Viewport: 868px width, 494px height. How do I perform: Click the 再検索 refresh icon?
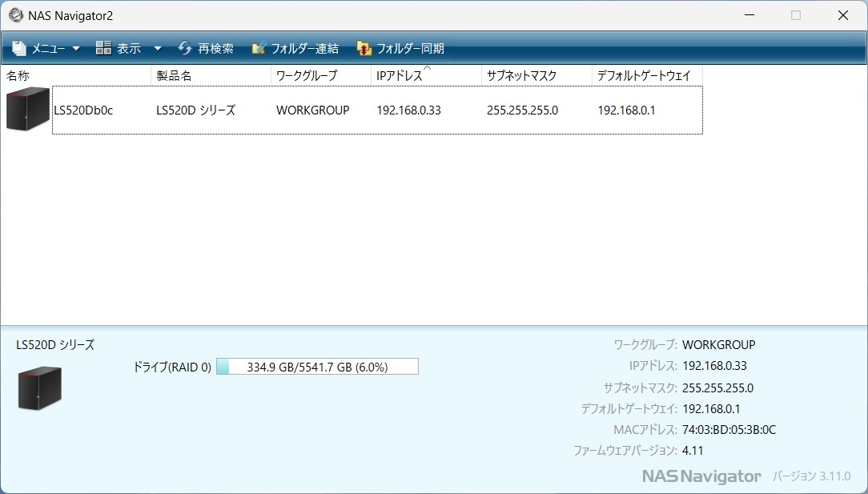[x=184, y=48]
